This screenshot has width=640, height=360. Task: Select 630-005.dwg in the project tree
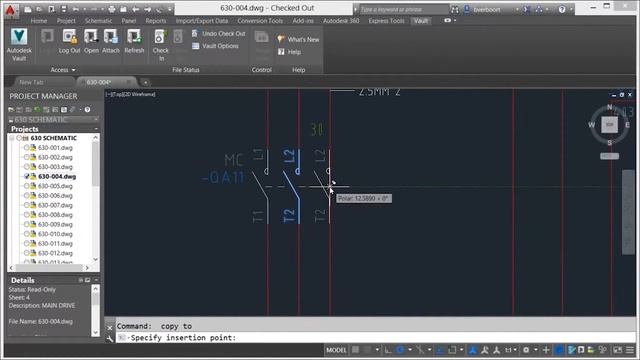click(x=55, y=186)
